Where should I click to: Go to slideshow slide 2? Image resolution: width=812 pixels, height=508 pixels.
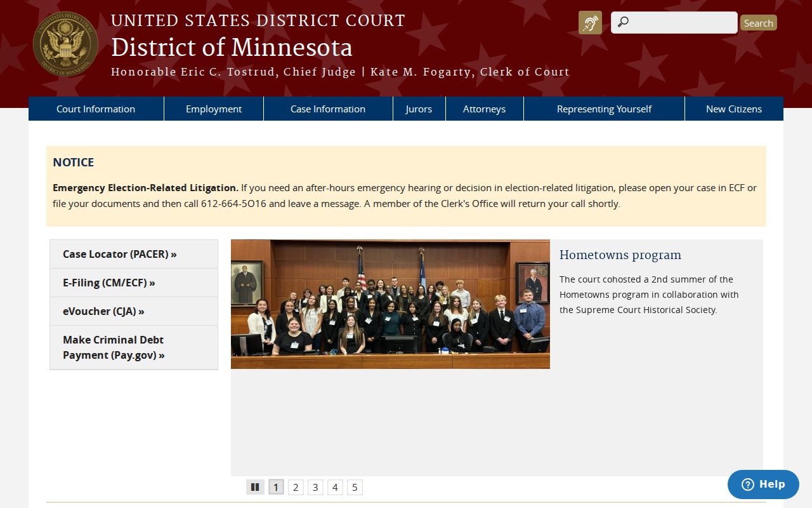296,487
